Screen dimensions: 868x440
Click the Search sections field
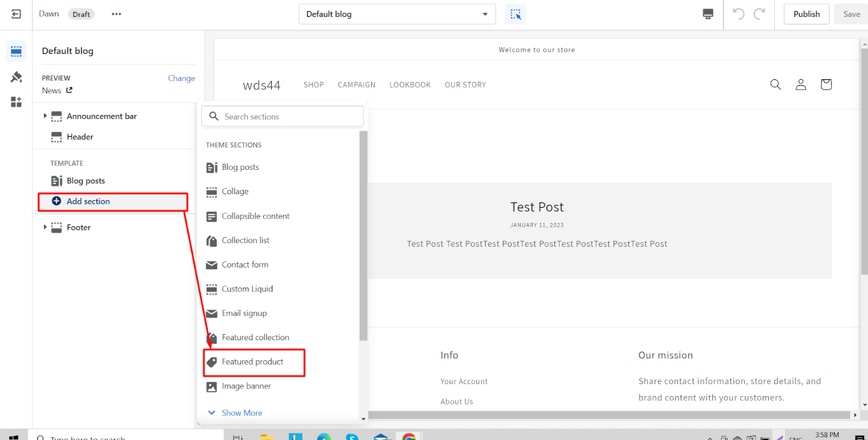282,117
